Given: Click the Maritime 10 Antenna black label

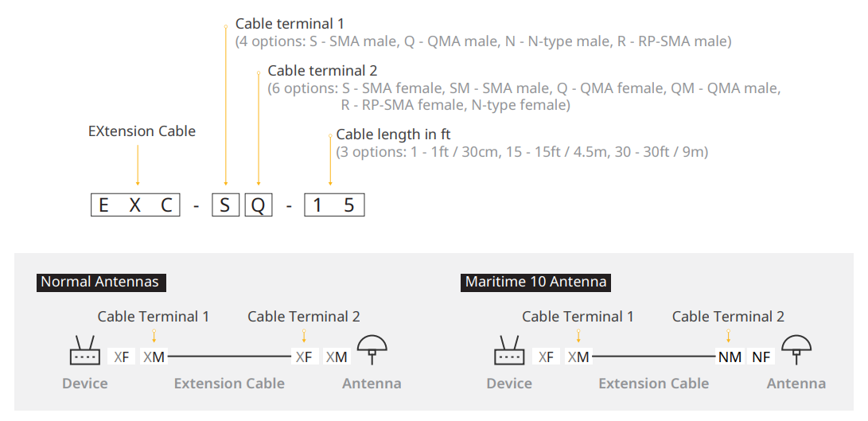Looking at the screenshot, I should pos(536,282).
